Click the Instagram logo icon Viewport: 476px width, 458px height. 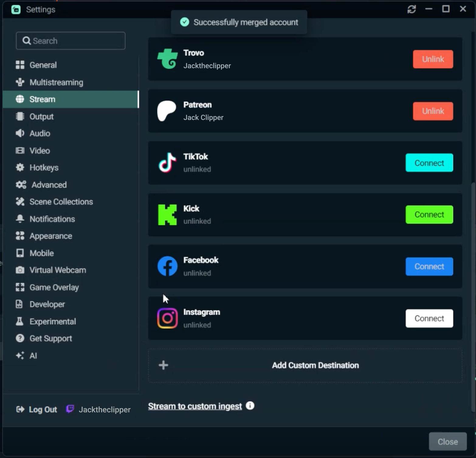tap(167, 318)
